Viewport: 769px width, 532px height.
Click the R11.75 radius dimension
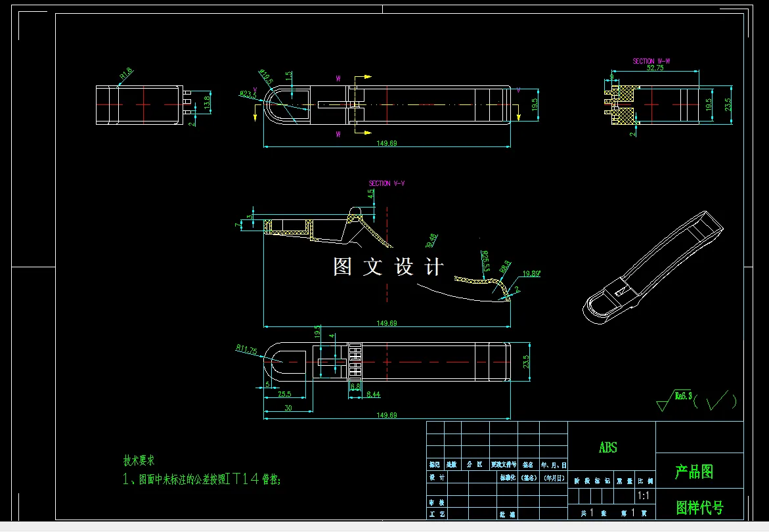pos(246,349)
